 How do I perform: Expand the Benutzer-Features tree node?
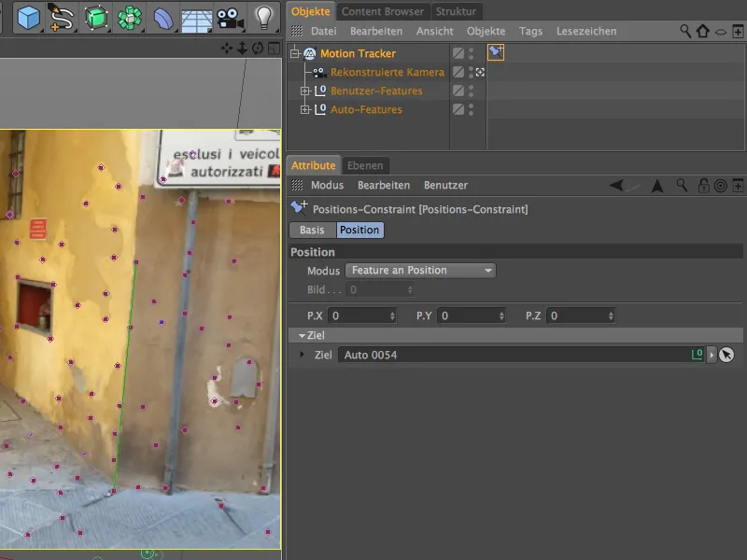[x=304, y=91]
